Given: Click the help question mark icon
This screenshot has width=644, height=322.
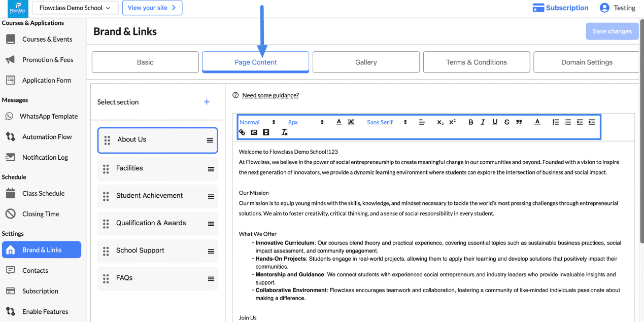Looking at the screenshot, I should tap(235, 95).
